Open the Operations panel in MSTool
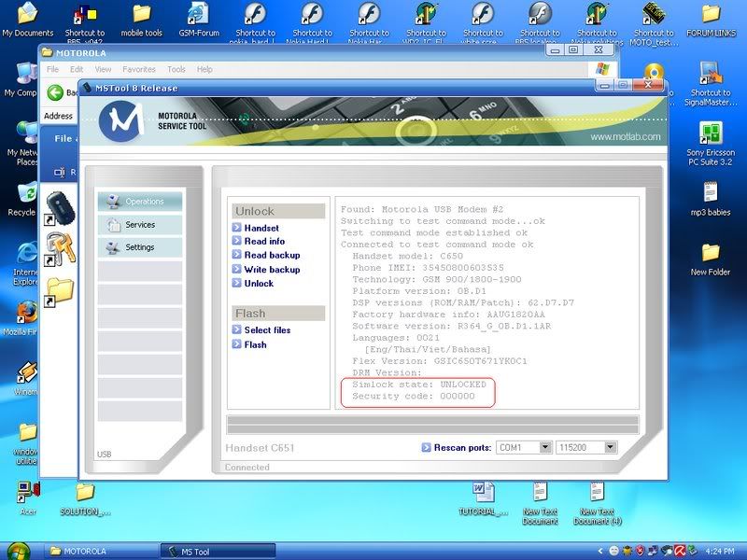 [x=139, y=202]
